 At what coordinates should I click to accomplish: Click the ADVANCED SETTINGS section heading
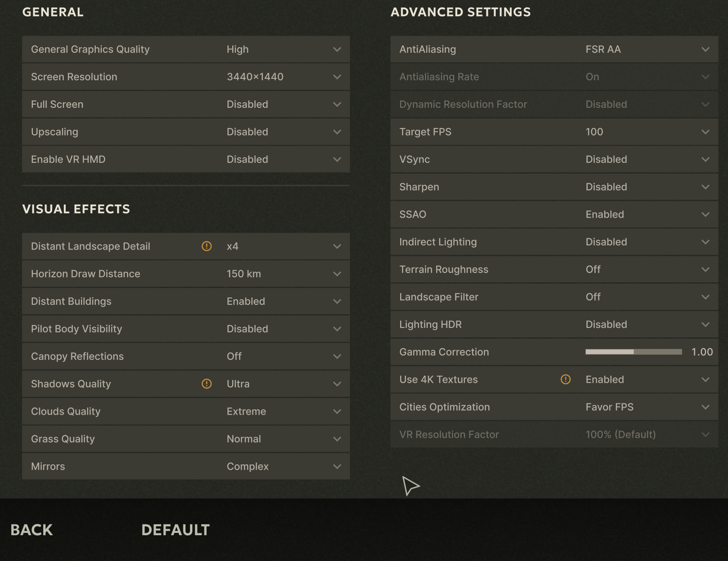point(461,12)
